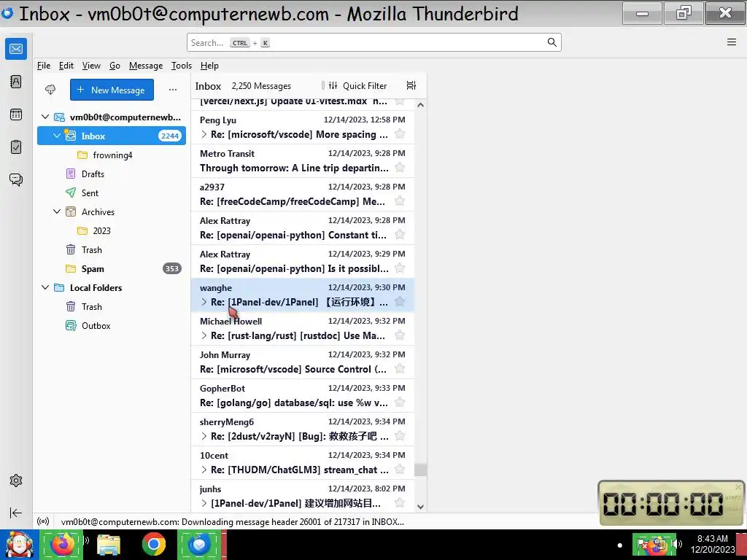This screenshot has height=560, width=747.
Task: Expand the wanghe 1Panel thread
Action: [204, 302]
